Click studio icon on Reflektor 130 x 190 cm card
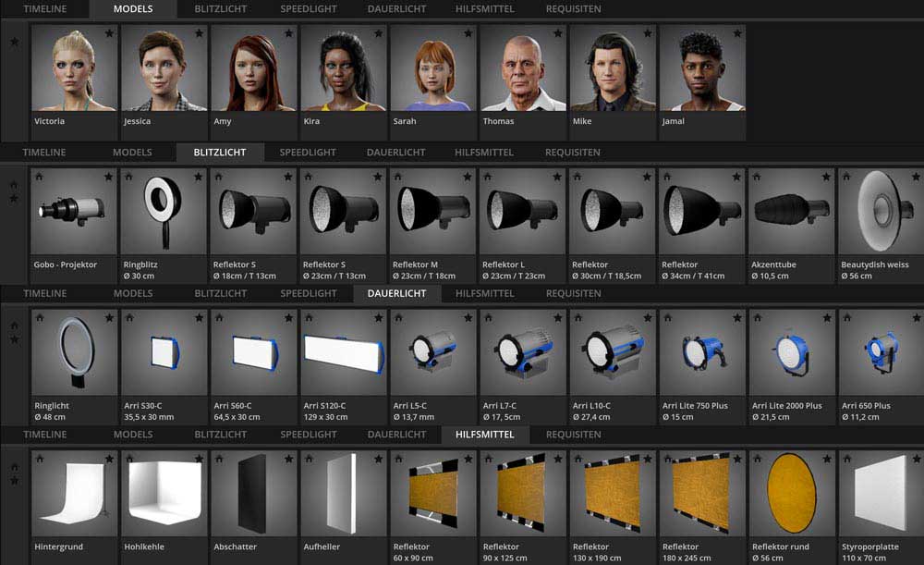Image resolution: width=924 pixels, height=565 pixels. [x=577, y=459]
